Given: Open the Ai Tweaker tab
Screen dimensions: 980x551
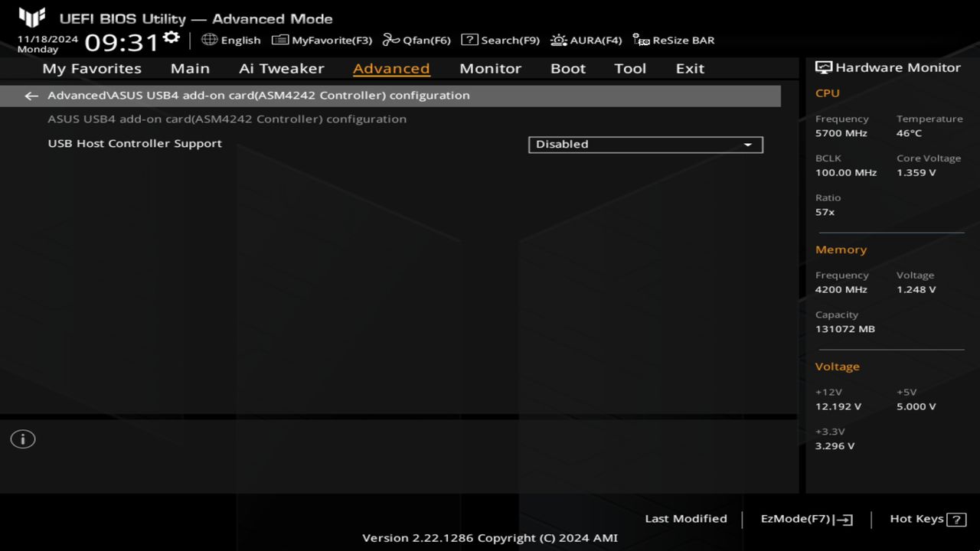Looking at the screenshot, I should coord(281,68).
